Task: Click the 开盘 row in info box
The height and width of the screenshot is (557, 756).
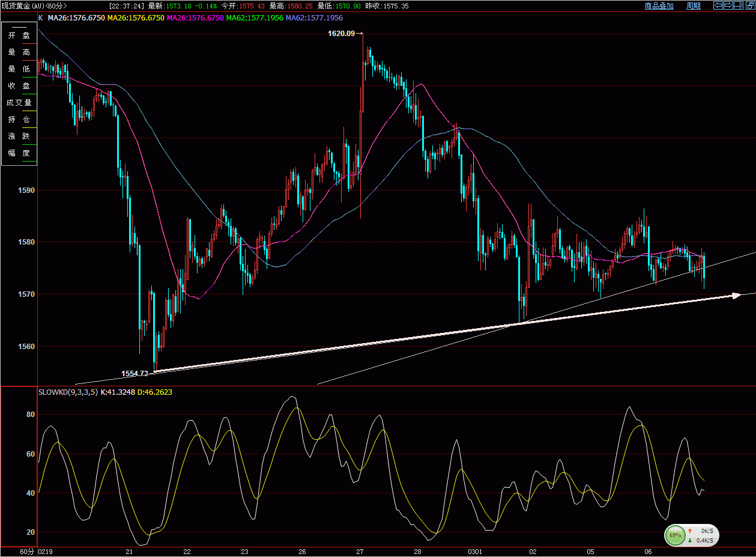Action: coord(19,35)
